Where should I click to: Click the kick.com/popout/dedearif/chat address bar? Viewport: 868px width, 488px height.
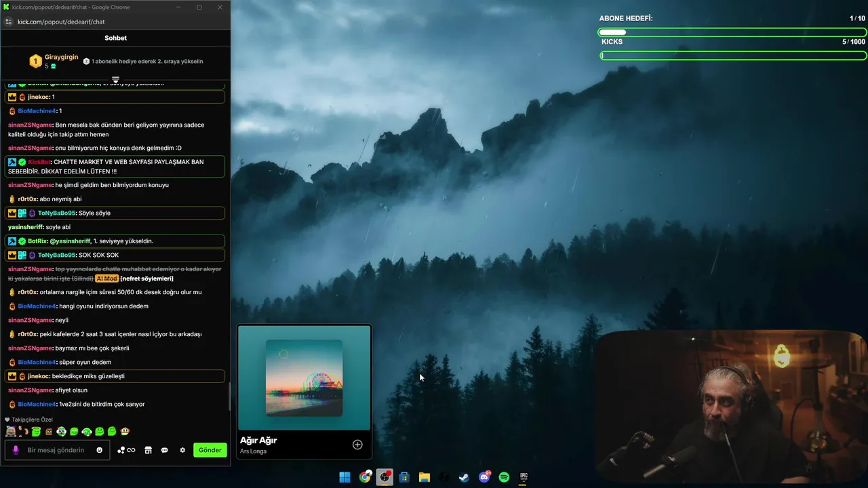[61, 22]
